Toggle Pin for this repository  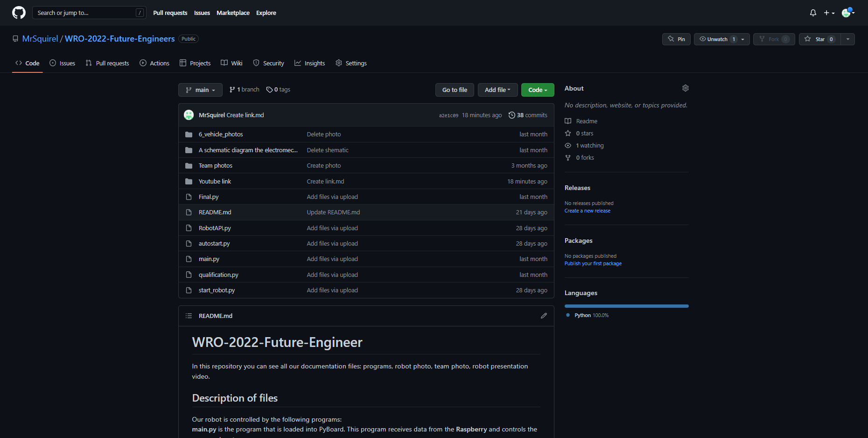pos(676,39)
